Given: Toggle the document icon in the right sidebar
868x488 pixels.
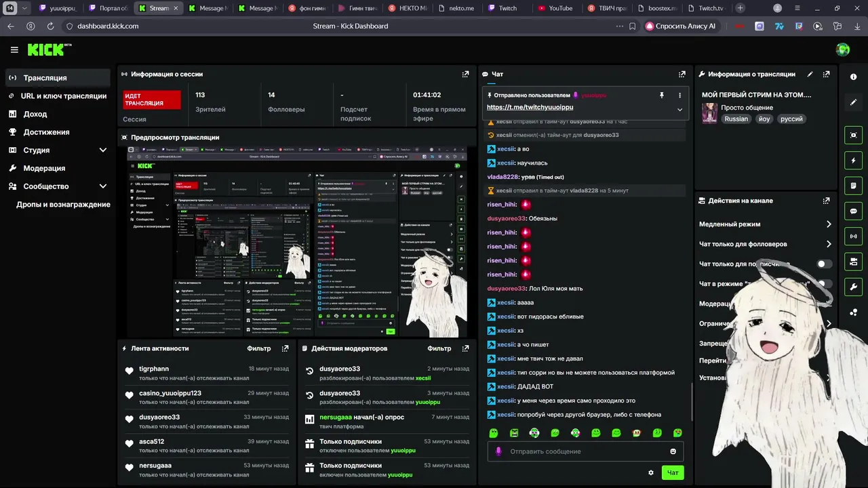Looking at the screenshot, I should click(x=853, y=186).
